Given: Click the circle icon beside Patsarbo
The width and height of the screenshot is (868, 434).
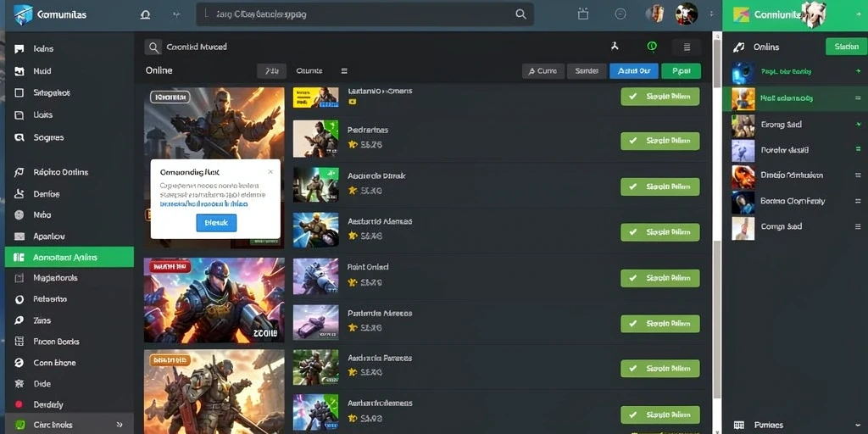Looking at the screenshot, I should point(19,299).
